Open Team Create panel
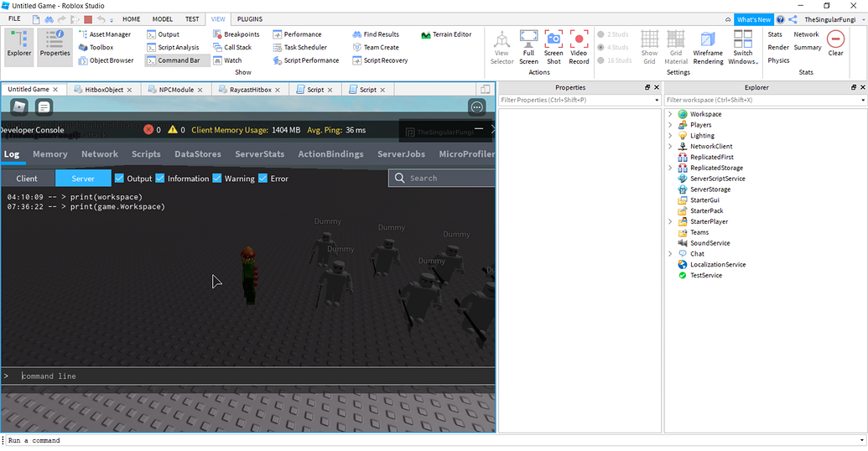The image size is (868, 451). pos(376,48)
